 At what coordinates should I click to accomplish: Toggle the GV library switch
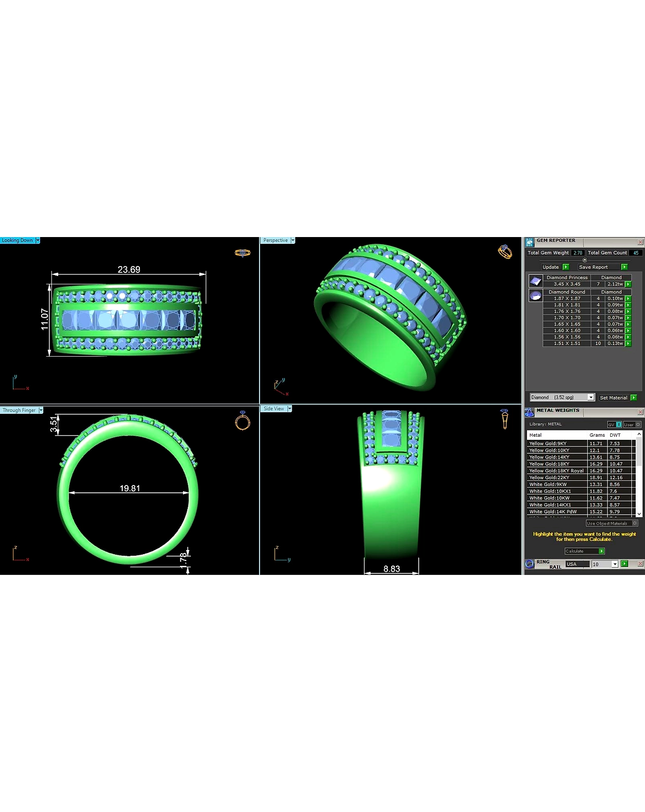pyautogui.click(x=614, y=425)
